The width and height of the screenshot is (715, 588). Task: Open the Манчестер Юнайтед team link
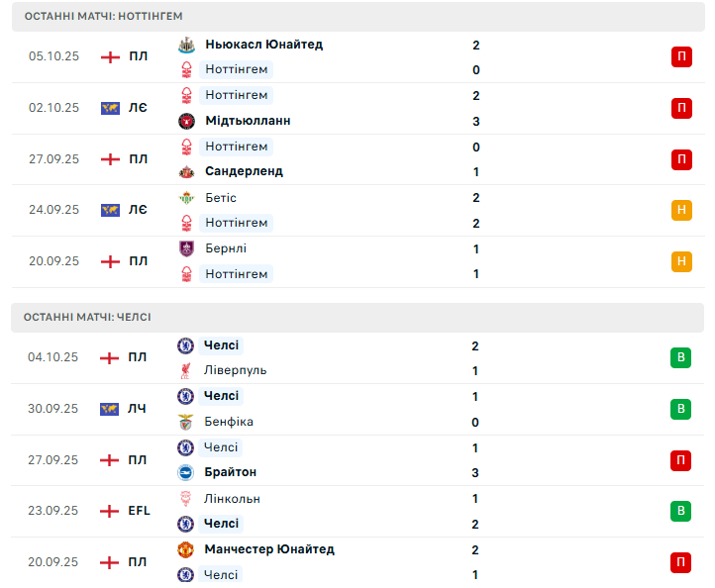point(268,549)
